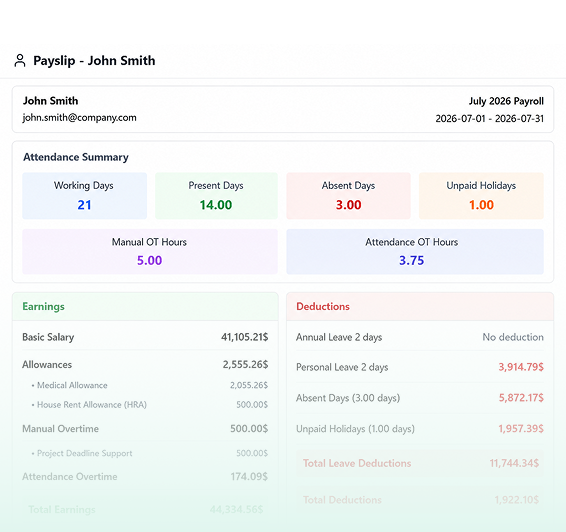Click the Unpaid Holidays deduction 1,957.39$
The image size is (566, 532).
tap(521, 429)
